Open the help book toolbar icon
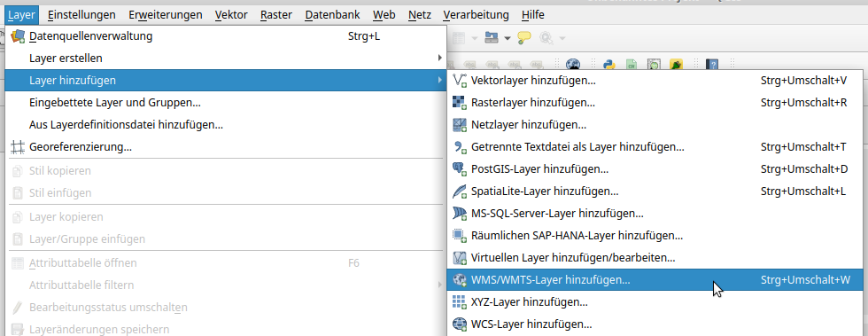Viewport: 868px width, 336px height. point(712,66)
